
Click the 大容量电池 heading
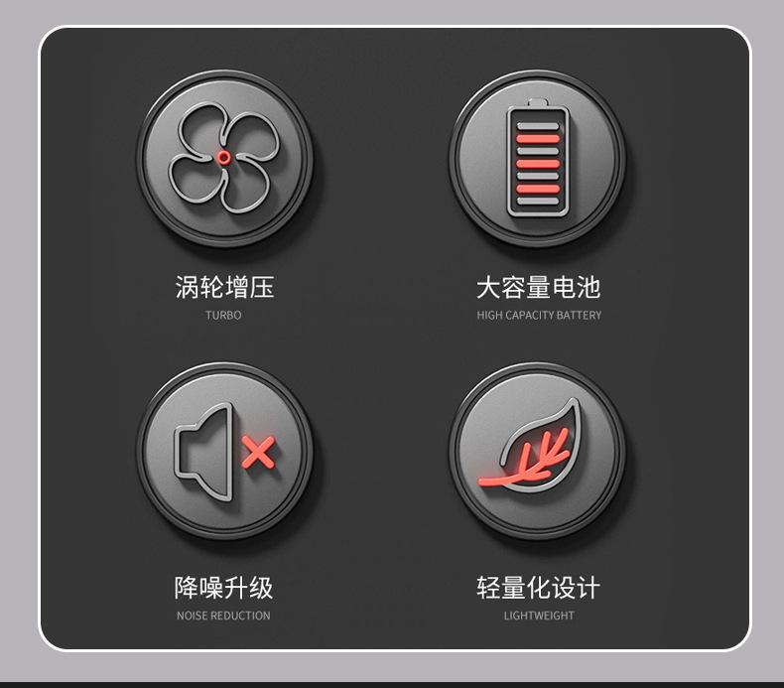(538, 287)
